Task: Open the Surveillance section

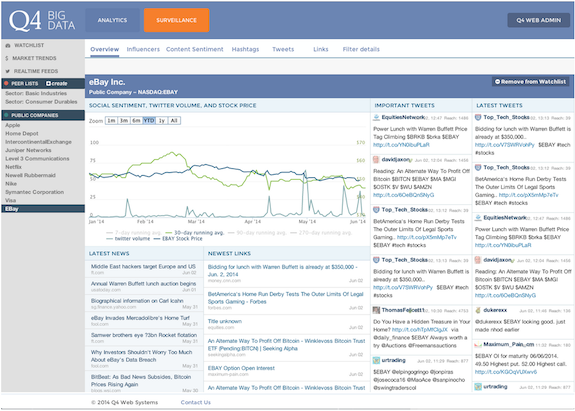Action: click(x=176, y=20)
